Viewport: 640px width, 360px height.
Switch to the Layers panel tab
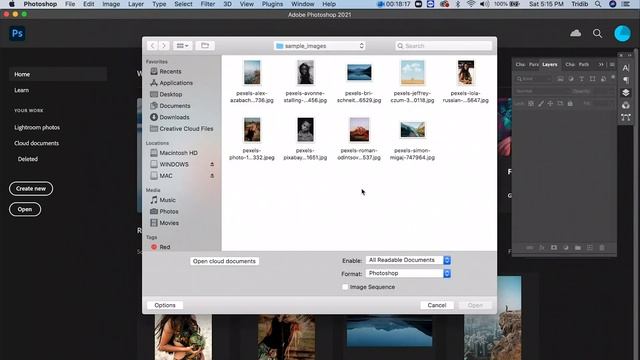coord(549,64)
